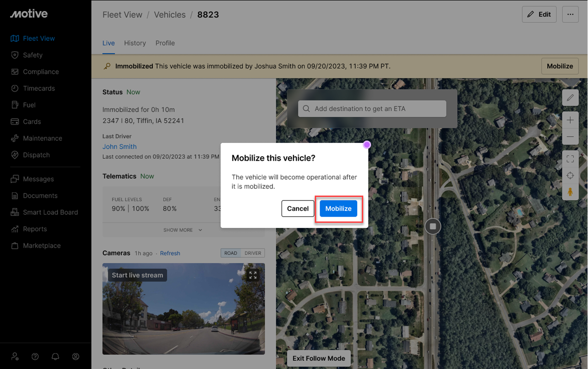Cancel the mobilize dialog
Viewport: 588px width, 369px height.
tap(298, 208)
